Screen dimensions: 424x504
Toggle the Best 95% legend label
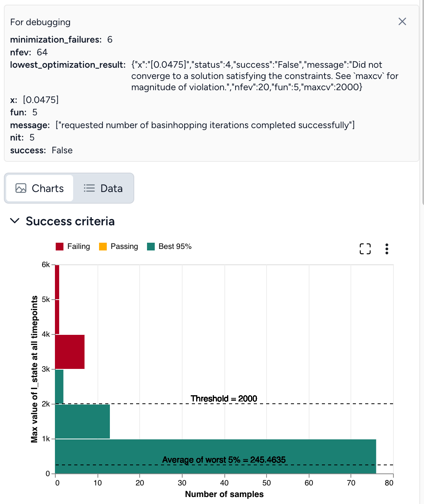pyautogui.click(x=175, y=247)
